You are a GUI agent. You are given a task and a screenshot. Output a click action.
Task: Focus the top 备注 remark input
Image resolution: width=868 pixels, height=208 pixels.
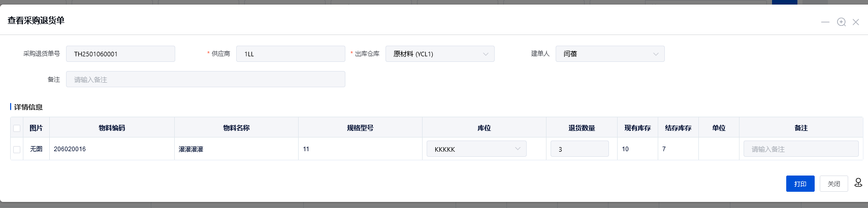point(205,79)
